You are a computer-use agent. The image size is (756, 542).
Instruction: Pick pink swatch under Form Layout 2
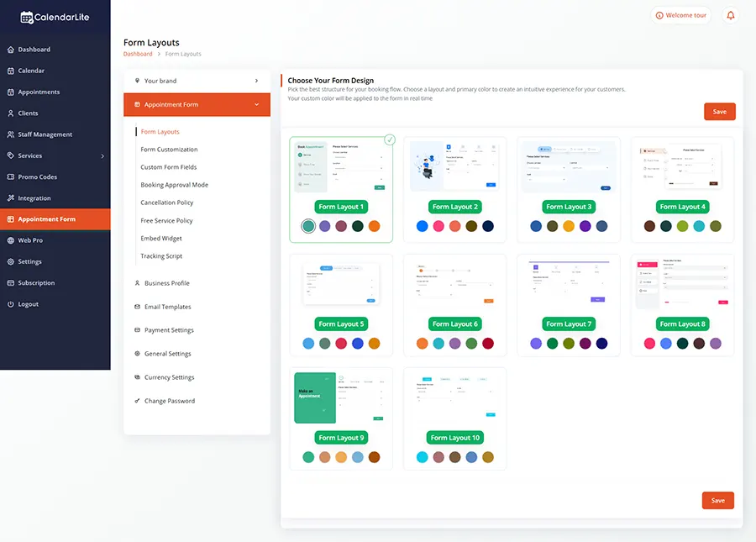click(x=438, y=226)
